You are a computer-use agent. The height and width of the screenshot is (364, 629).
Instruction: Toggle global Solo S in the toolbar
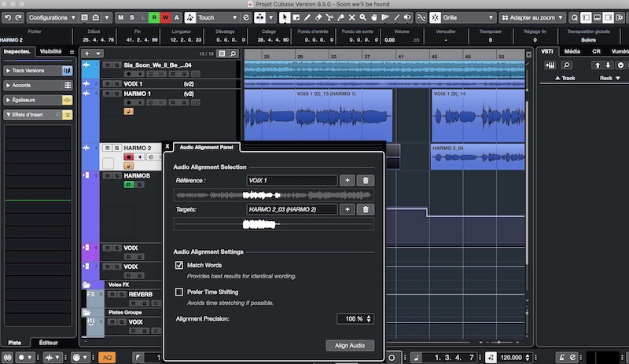[x=131, y=17]
